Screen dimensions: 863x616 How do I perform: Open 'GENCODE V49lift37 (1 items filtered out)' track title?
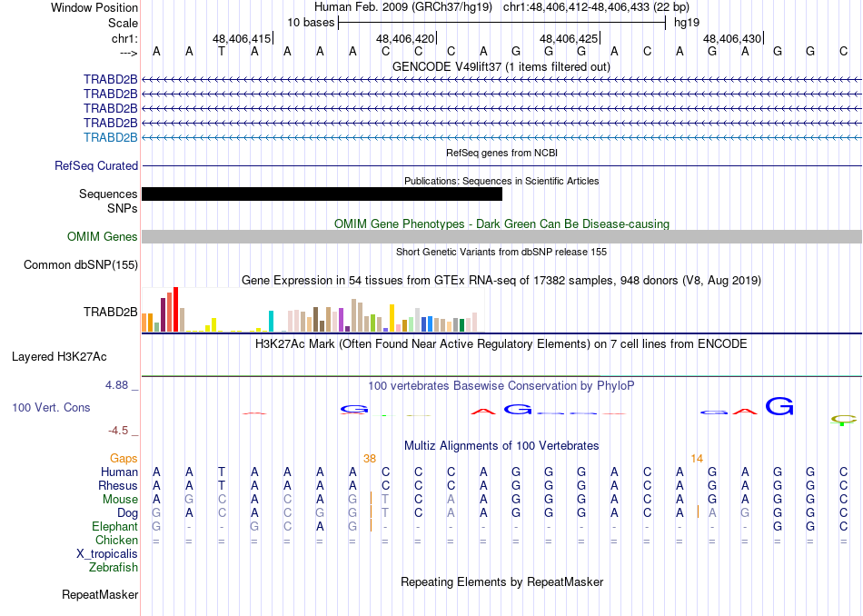501,66
